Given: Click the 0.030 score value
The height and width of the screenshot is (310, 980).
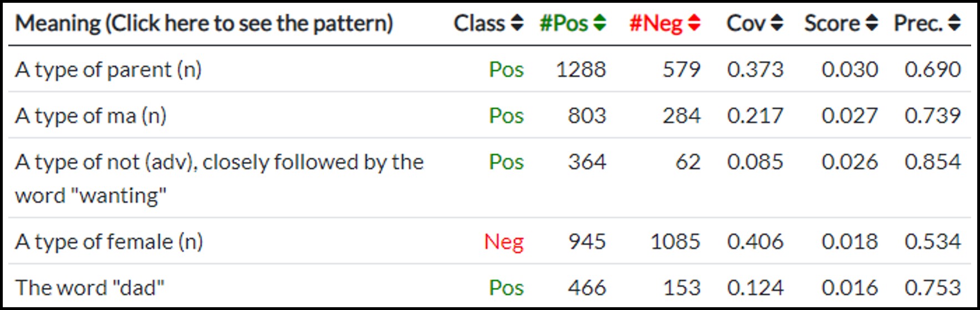Looking at the screenshot, I should click(850, 70).
